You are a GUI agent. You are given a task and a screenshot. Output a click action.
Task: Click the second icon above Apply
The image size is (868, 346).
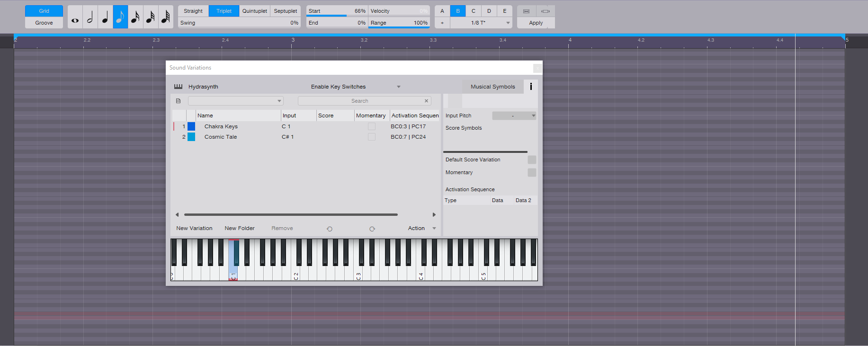point(546,11)
